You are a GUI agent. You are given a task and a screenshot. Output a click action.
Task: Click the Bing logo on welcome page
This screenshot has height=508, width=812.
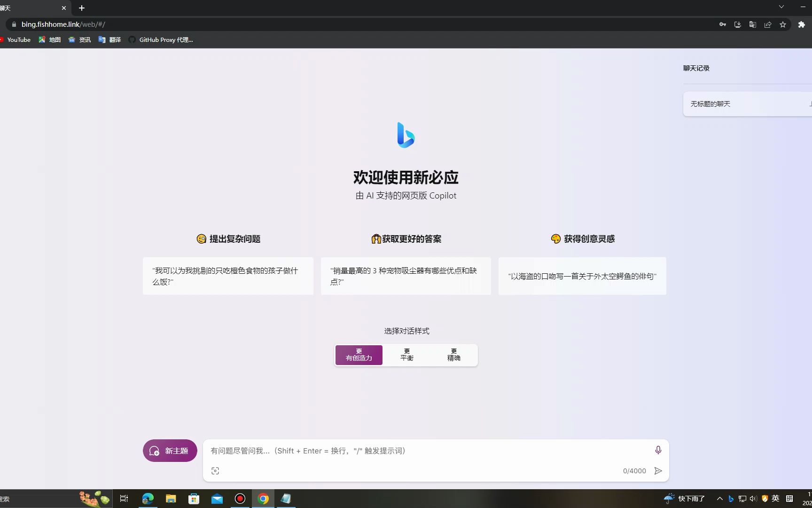coord(406,135)
